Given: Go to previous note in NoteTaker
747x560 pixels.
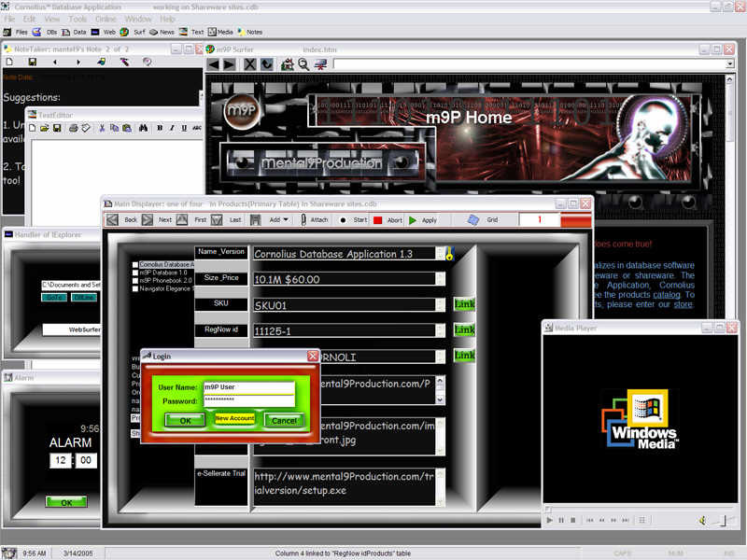Looking at the screenshot, I should click(55, 62).
